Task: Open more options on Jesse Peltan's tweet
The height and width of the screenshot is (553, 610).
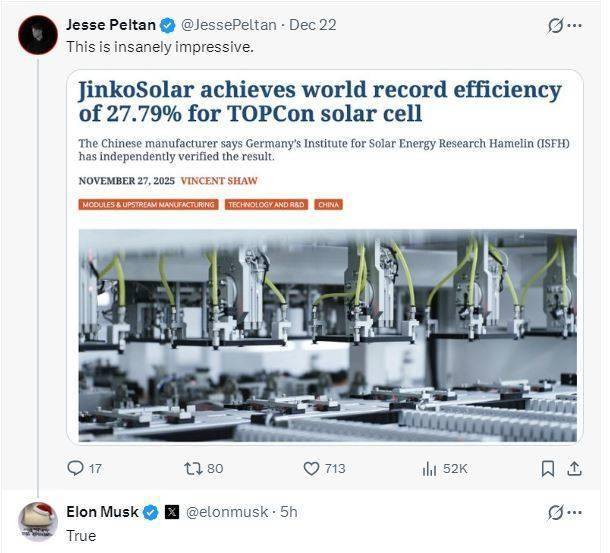Action: pos(574,25)
